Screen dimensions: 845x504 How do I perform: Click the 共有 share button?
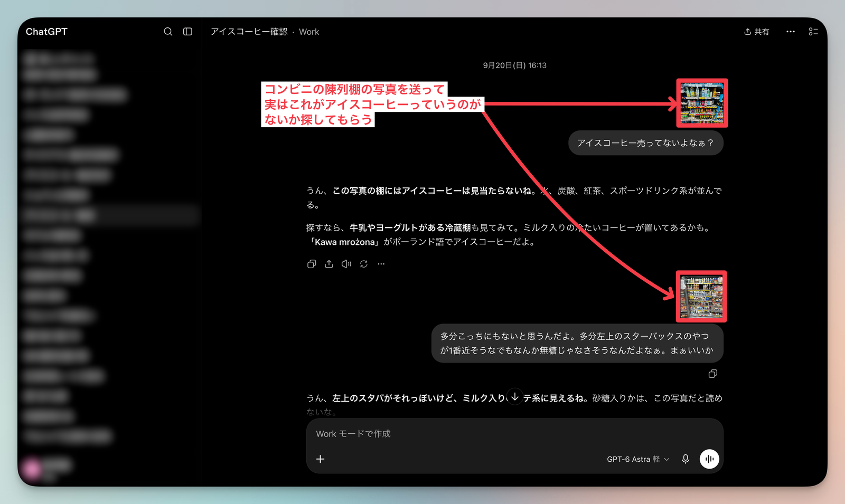click(x=756, y=32)
